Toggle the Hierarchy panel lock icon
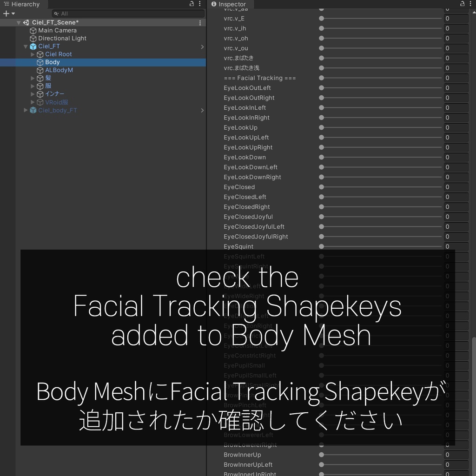 [x=191, y=4]
